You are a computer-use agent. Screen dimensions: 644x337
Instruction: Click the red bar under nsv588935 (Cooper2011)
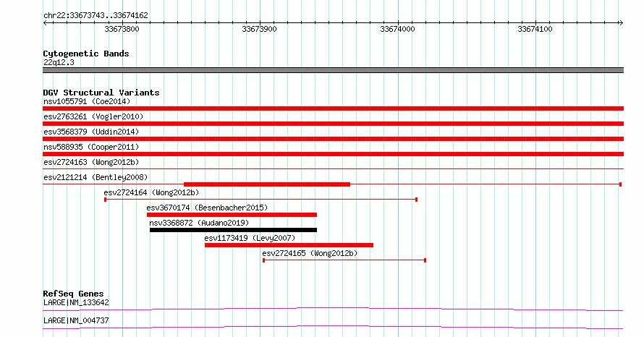[x=333, y=154]
